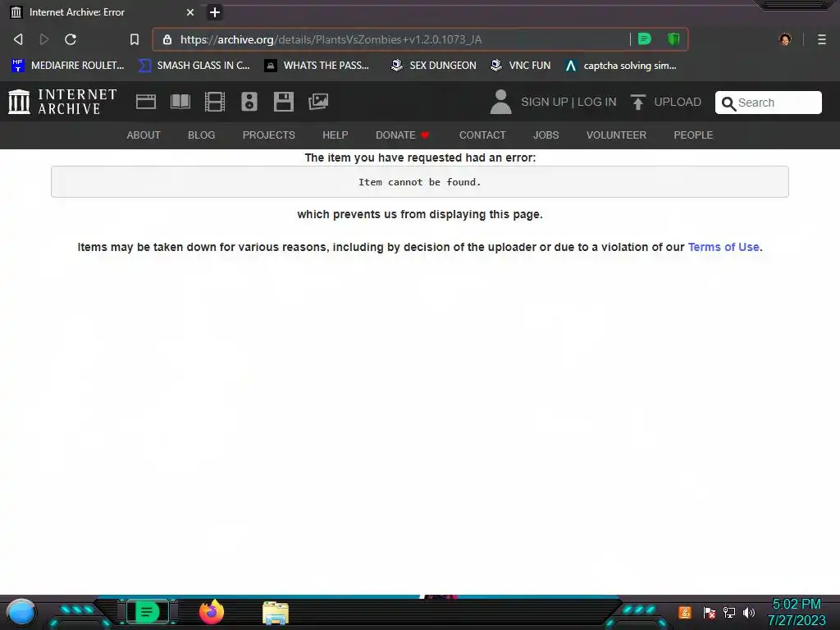The width and height of the screenshot is (840, 630).
Task: Open the ABOUT menu item
Action: tap(144, 135)
